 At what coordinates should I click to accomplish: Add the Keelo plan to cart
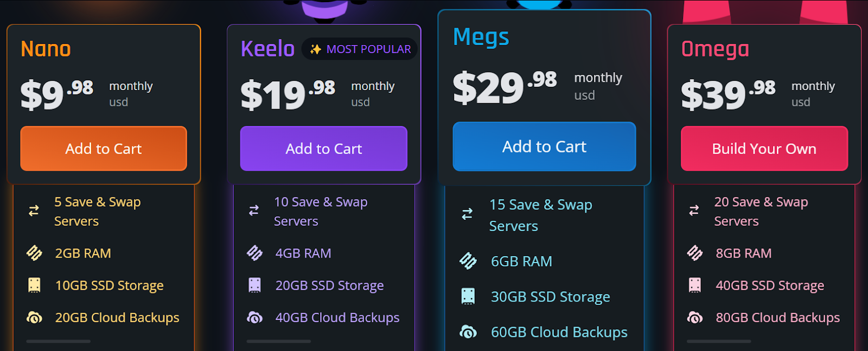(324, 149)
